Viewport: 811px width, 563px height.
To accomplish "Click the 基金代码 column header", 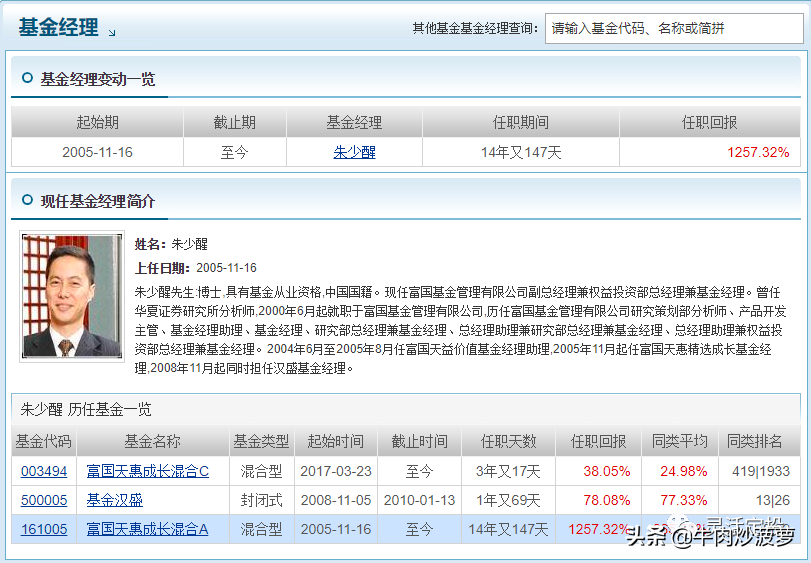I will tap(43, 442).
